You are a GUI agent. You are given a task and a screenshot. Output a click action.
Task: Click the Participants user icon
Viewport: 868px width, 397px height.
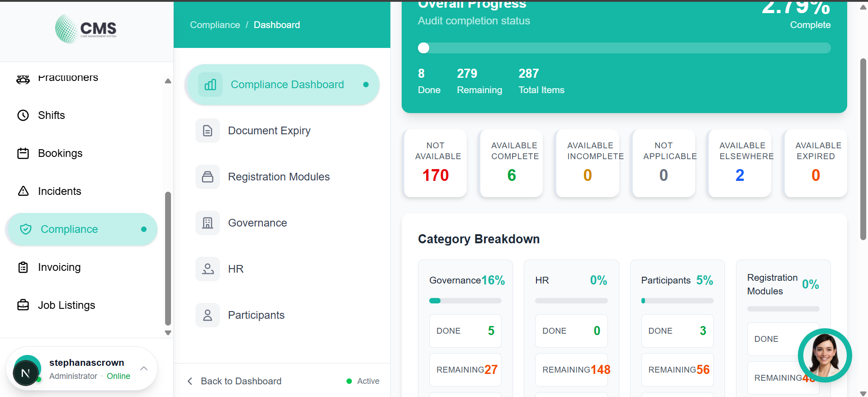208,315
